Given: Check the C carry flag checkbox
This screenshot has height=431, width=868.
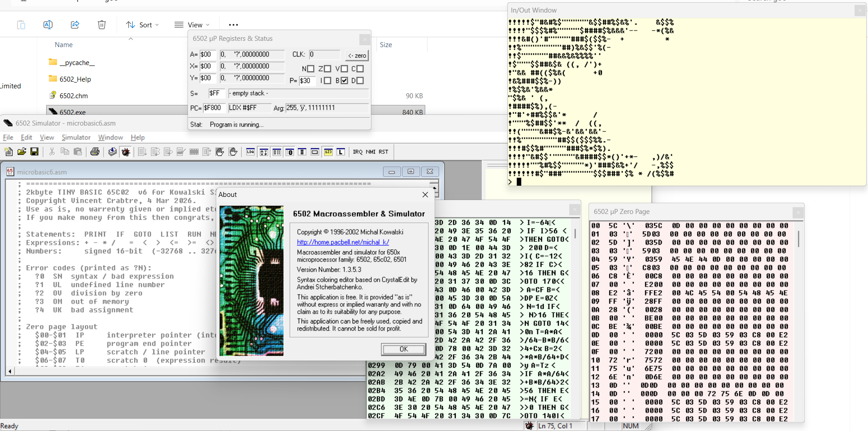Looking at the screenshot, I should (360, 69).
